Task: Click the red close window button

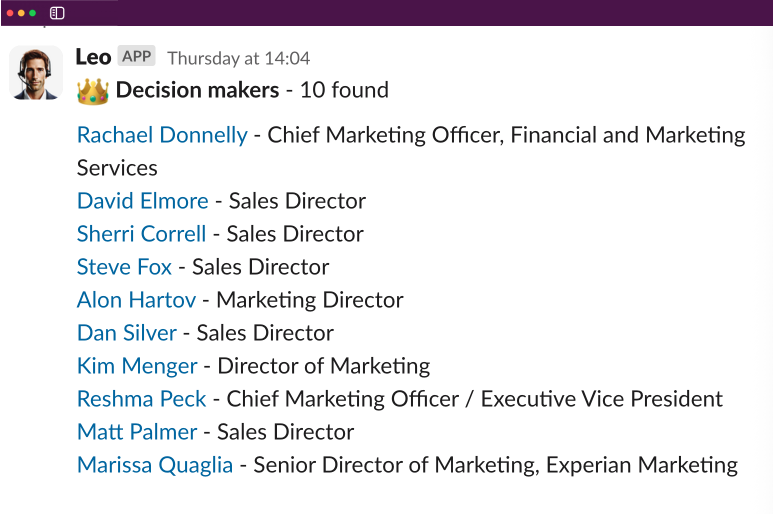Action: pyautogui.click(x=10, y=13)
